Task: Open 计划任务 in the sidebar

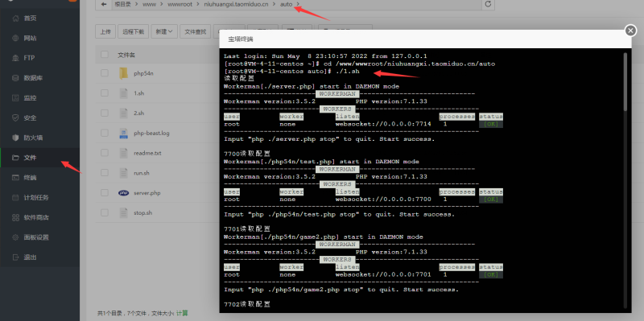Action: click(x=36, y=197)
